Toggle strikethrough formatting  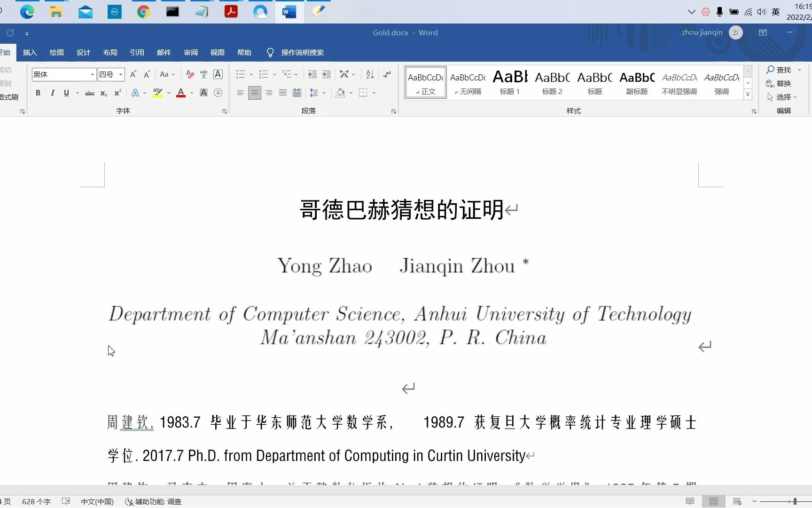pos(90,93)
